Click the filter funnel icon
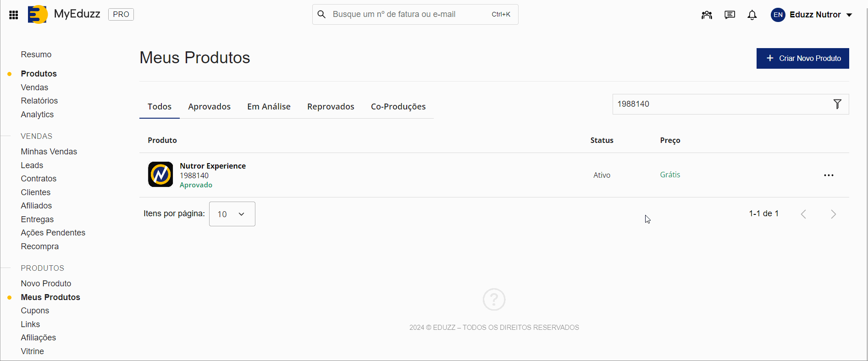 point(837,104)
